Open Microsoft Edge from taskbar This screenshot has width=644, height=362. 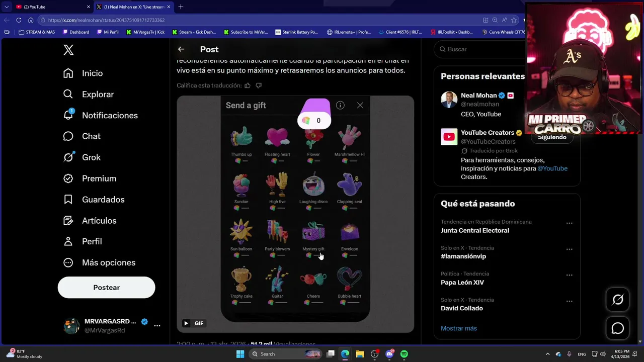click(x=345, y=354)
